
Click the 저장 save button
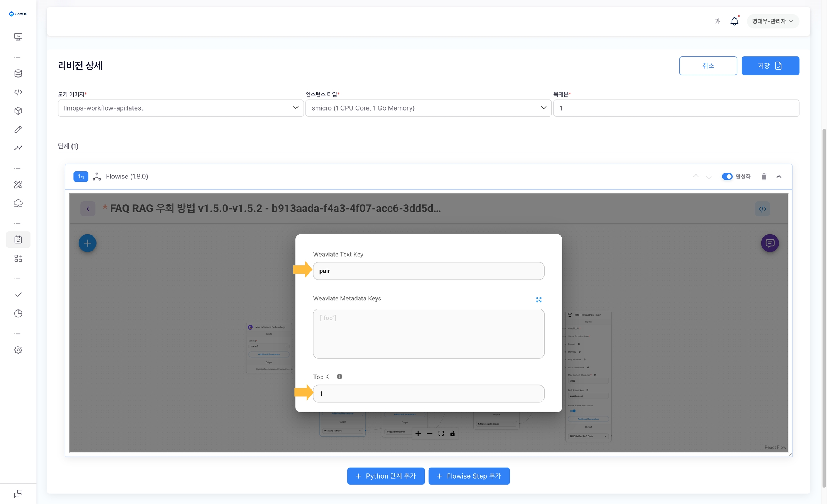(x=770, y=66)
